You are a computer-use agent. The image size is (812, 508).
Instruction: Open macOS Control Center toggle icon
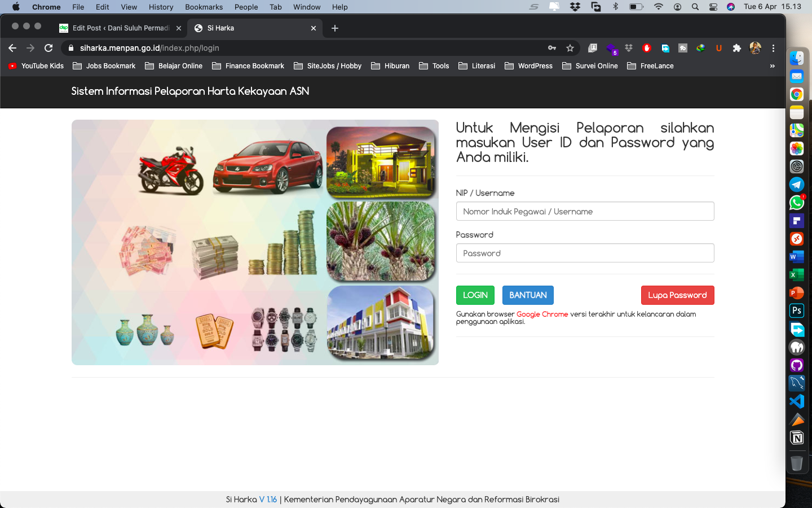click(x=713, y=7)
